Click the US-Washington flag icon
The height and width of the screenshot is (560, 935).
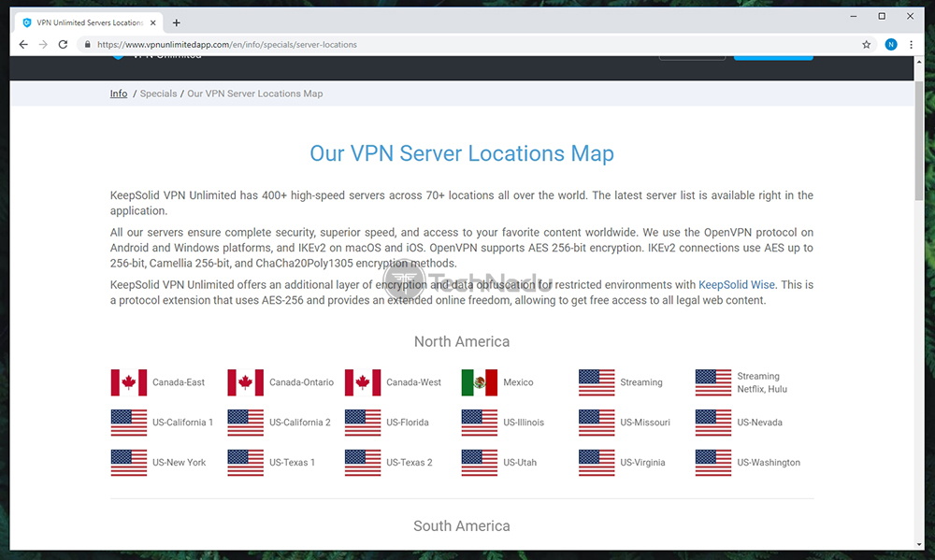click(x=713, y=462)
